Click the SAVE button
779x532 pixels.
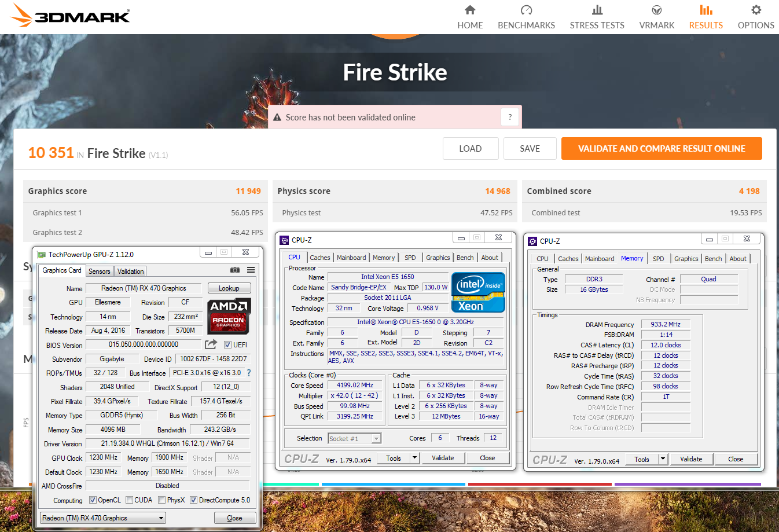tap(530, 149)
